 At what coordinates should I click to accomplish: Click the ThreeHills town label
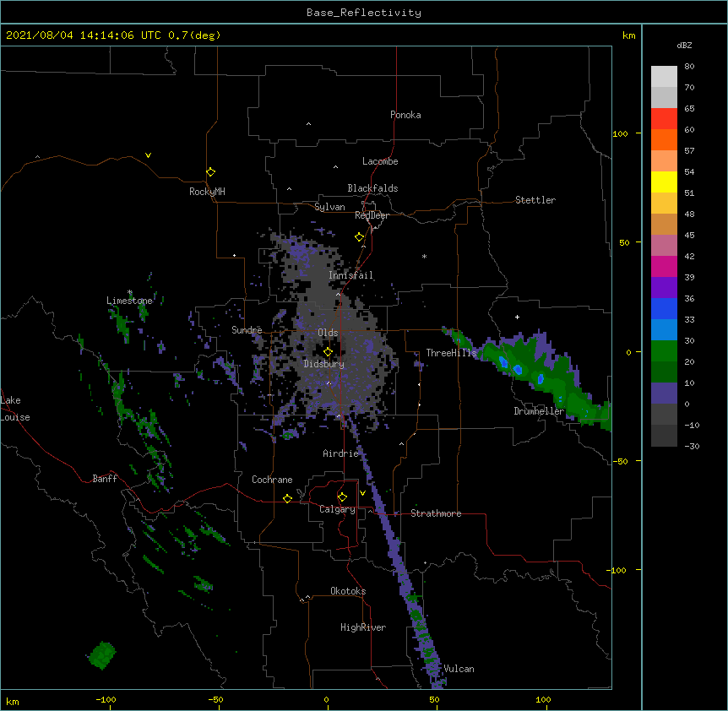(x=452, y=353)
